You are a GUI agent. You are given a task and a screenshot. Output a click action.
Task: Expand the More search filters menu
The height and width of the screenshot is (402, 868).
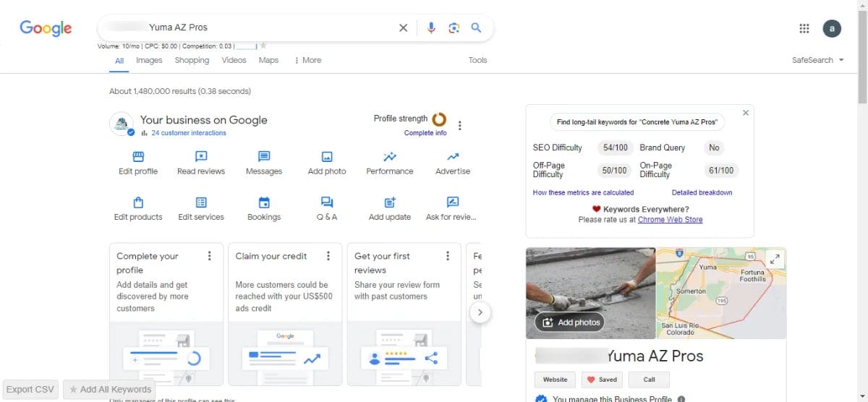(308, 60)
